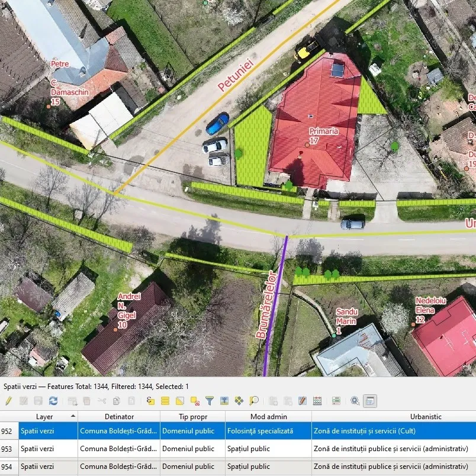The image size is (476, 476).
Task: Toggle editing mode for Spatii verzi layer
Action: [8, 400]
